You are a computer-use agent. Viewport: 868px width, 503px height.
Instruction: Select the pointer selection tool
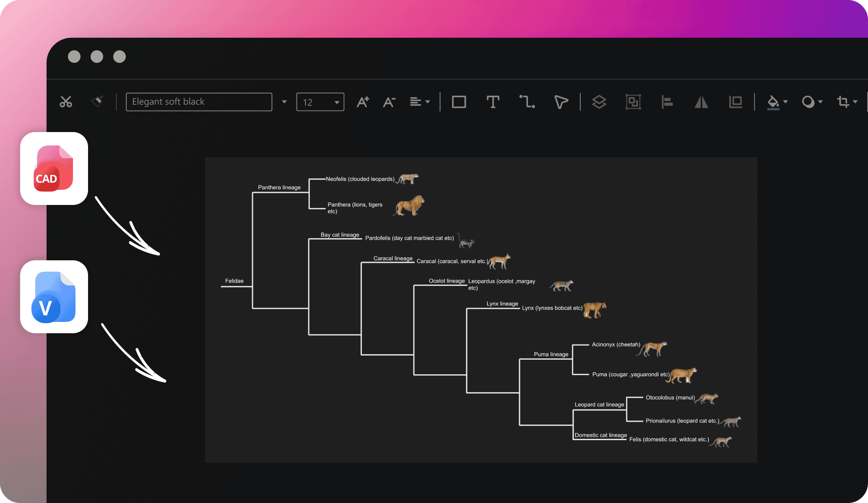pyautogui.click(x=561, y=102)
